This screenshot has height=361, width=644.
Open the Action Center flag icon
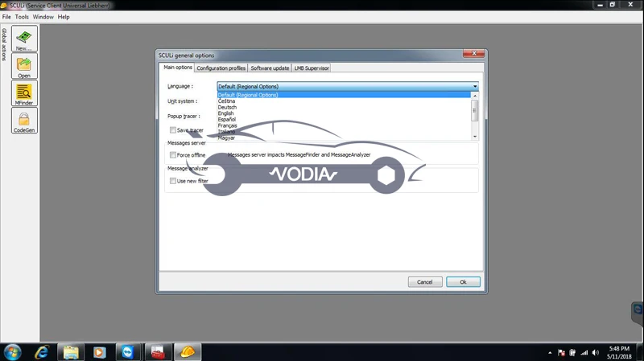point(561,352)
